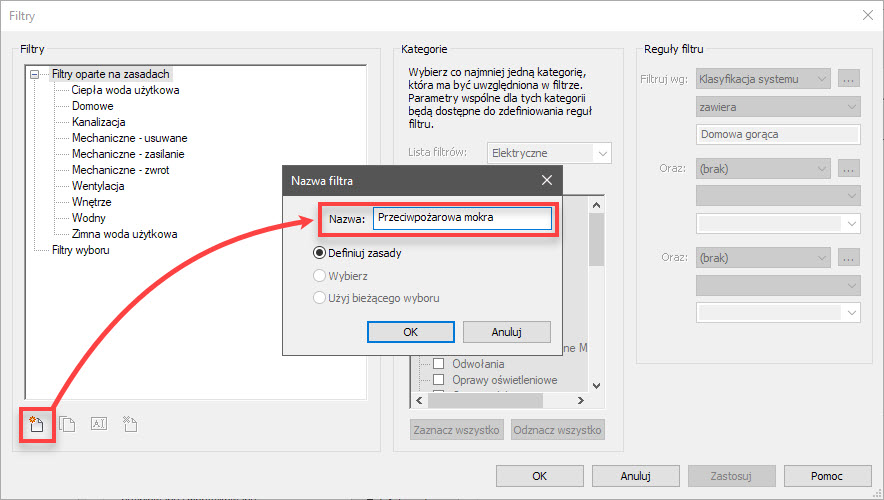Click the Pomoc button
The width and height of the screenshot is (884, 500).
(x=827, y=476)
